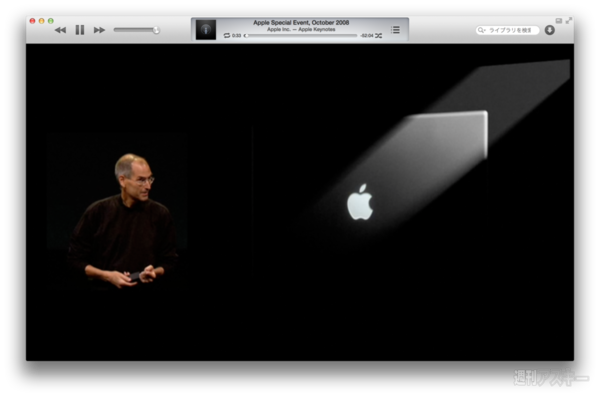Enter full screen with the arrows icon
The width and height of the screenshot is (600, 397).
pyautogui.click(x=569, y=20)
